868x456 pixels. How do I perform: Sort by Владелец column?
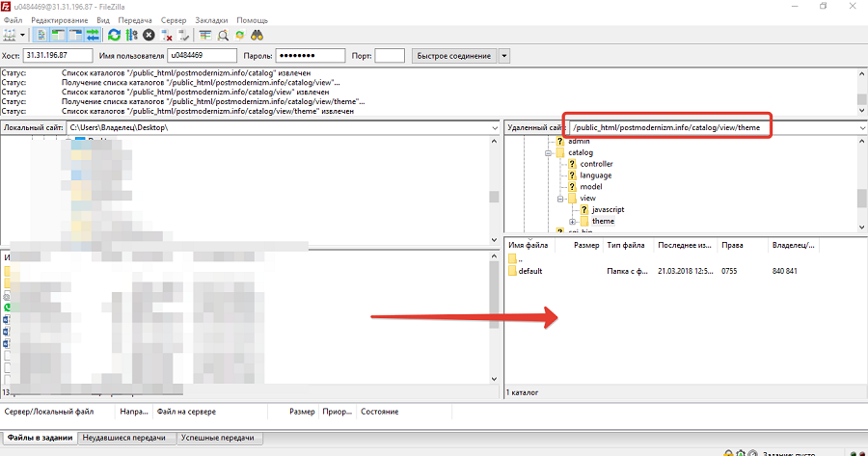coord(794,245)
